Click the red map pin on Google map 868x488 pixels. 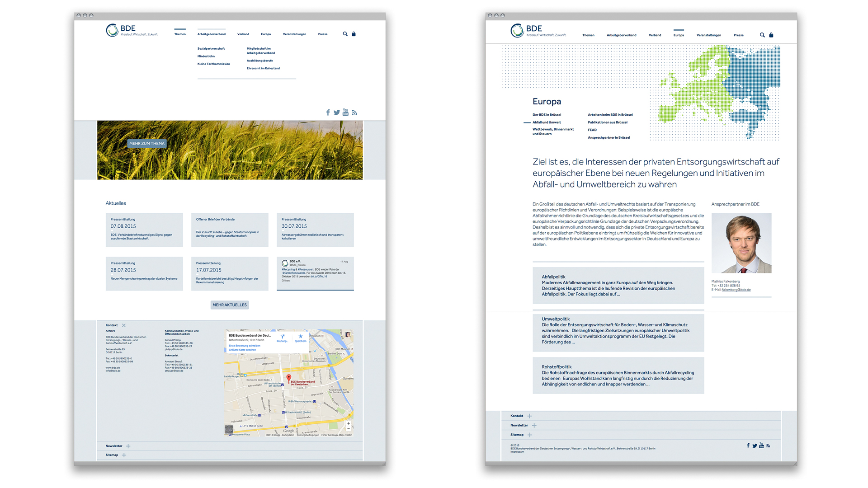pos(289,378)
